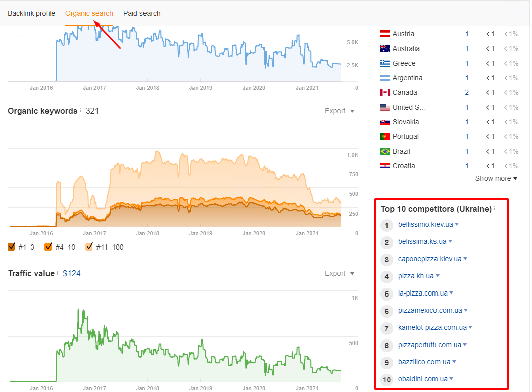Toggle the #11–100 positions checkbox
The image size is (532, 392).
coord(89,247)
